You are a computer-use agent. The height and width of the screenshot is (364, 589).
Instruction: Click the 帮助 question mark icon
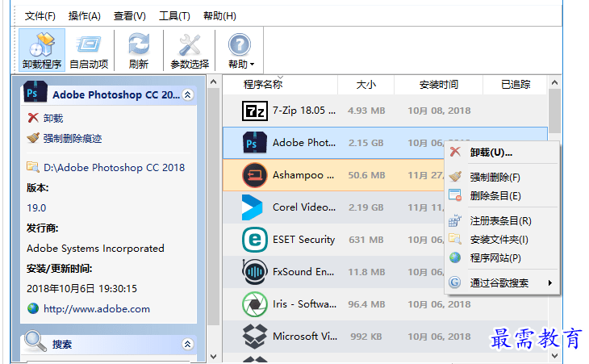240,45
